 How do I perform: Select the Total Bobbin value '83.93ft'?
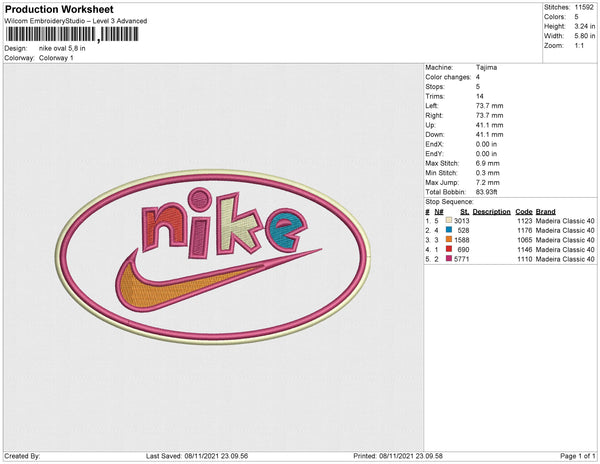click(486, 192)
